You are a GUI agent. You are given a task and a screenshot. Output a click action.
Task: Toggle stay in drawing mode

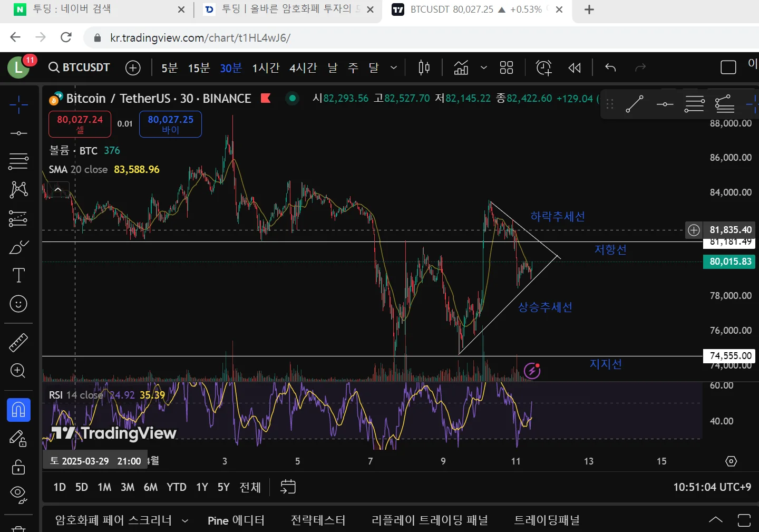[18, 439]
